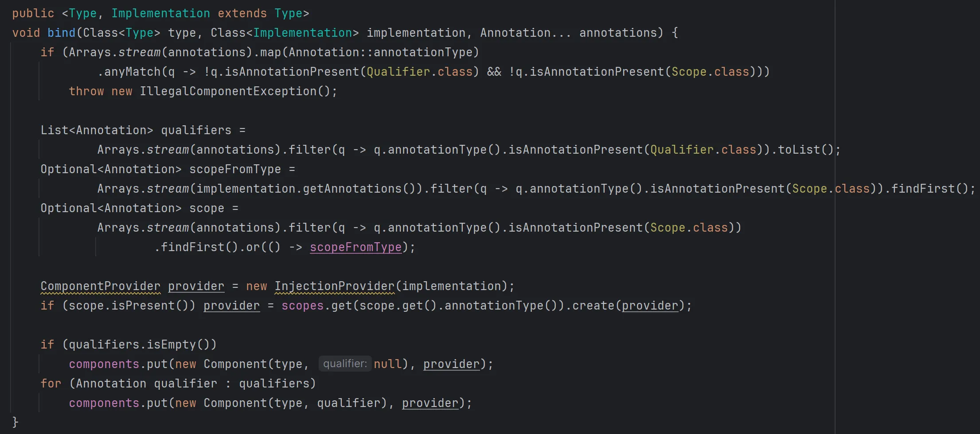
Task: Click the scopes field reference
Action: tap(302, 306)
